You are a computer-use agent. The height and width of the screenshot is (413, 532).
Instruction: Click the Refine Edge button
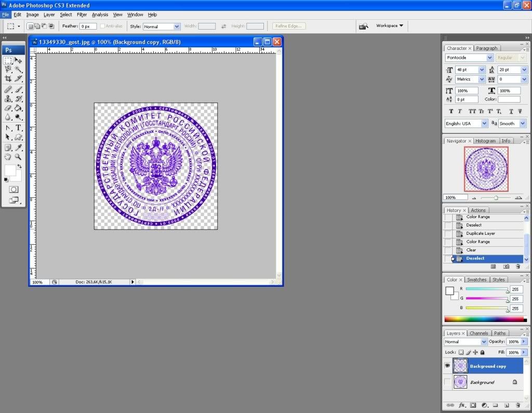coord(289,26)
